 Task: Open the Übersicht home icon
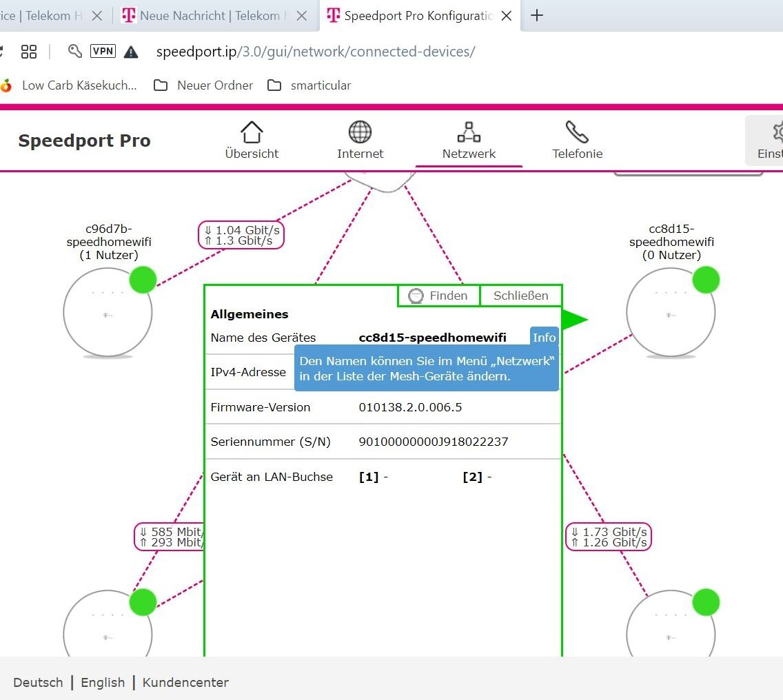coord(252,141)
